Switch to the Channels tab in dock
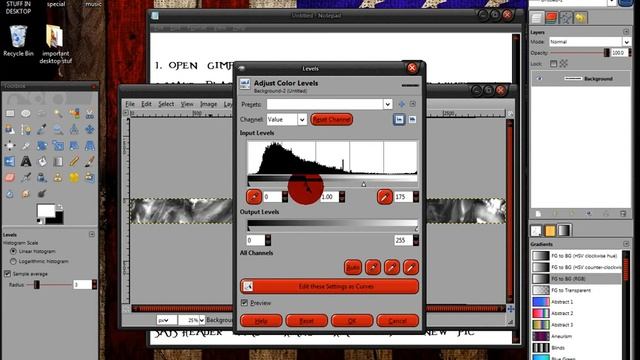 pyautogui.click(x=551, y=18)
